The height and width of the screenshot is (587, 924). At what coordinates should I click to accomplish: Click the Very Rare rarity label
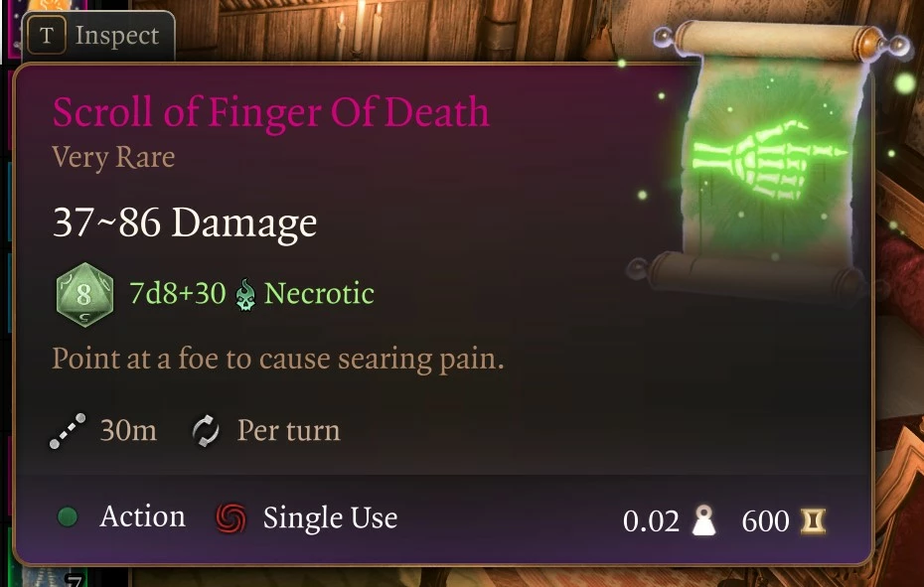[x=113, y=157]
